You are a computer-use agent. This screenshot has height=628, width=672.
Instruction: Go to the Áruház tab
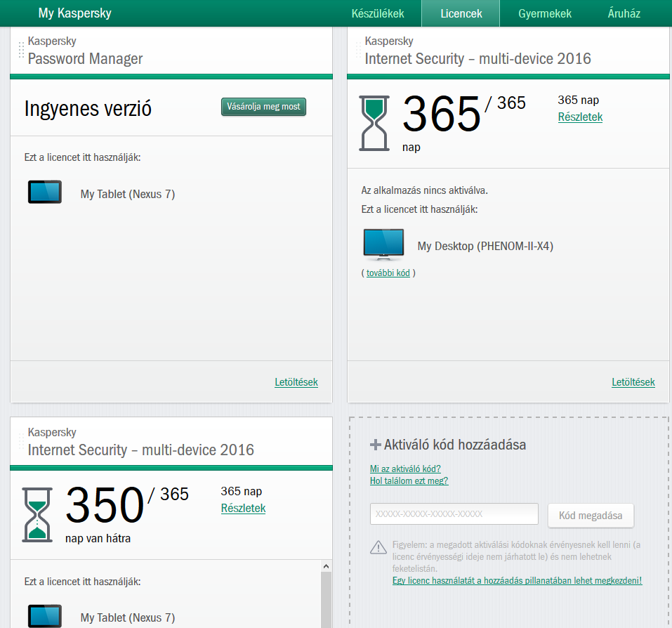click(x=624, y=14)
